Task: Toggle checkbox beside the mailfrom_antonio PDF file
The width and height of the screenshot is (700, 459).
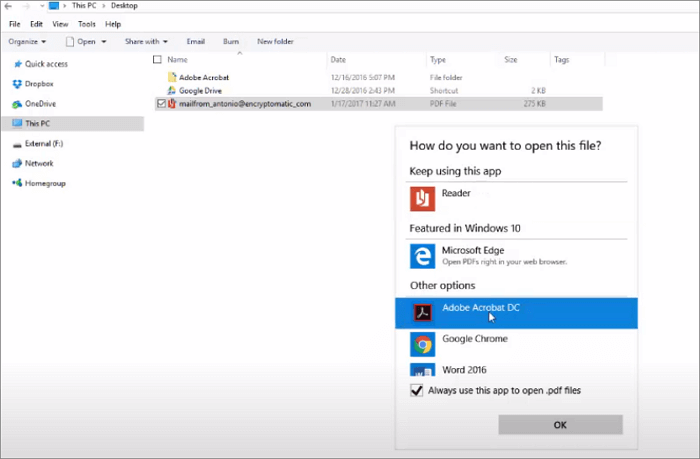Action: [x=160, y=103]
